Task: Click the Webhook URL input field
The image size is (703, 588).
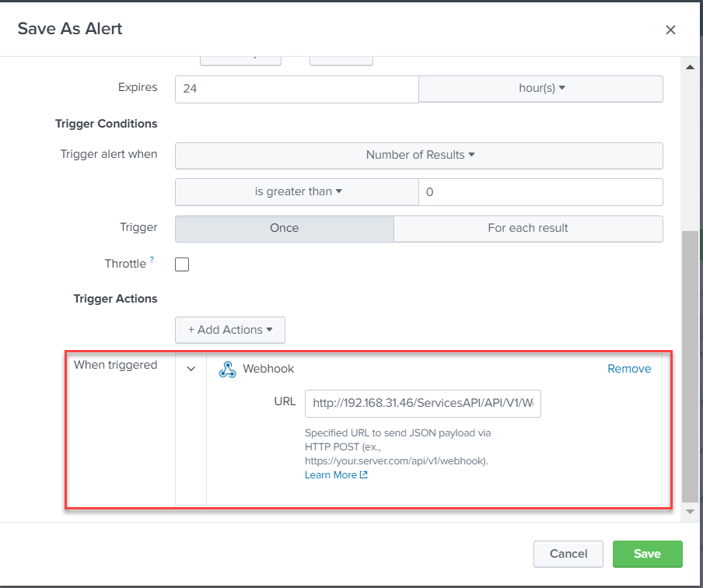Action: coord(422,404)
